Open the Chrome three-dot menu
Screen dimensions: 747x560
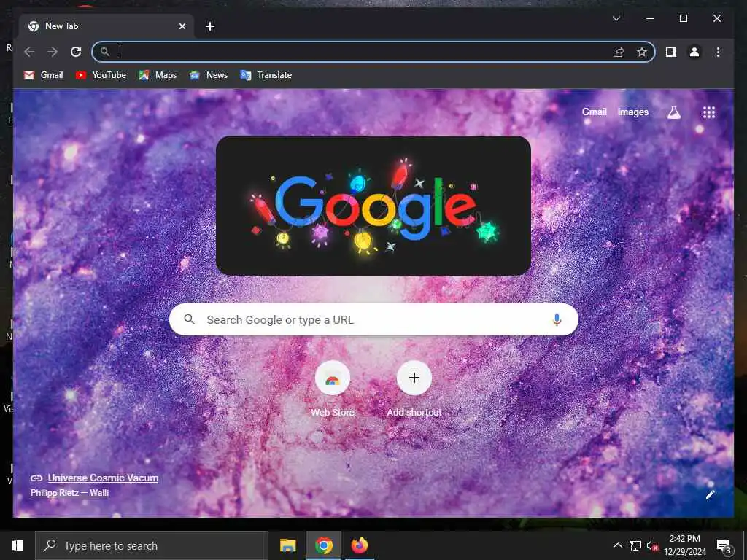718,52
